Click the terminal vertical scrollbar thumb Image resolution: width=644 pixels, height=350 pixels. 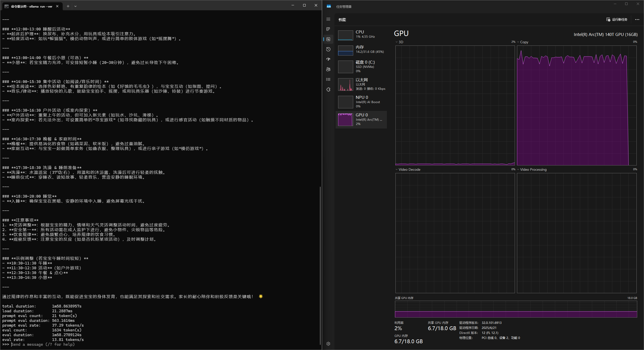pyautogui.click(x=320, y=265)
